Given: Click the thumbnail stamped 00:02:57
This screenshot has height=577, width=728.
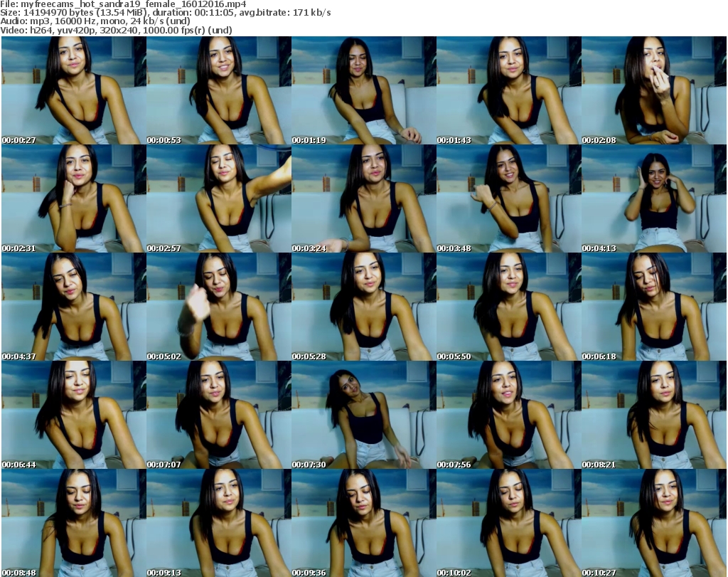Looking at the screenshot, I should 219,198.
